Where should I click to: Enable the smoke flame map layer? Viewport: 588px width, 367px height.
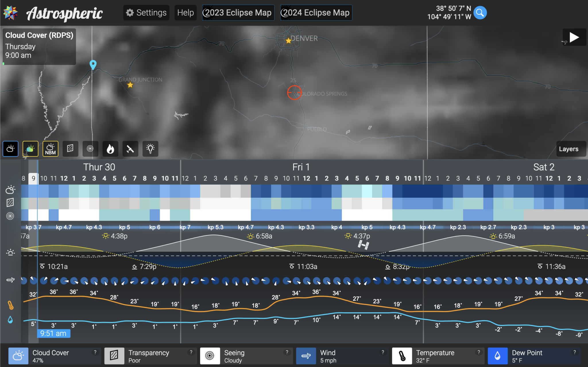[x=110, y=149]
